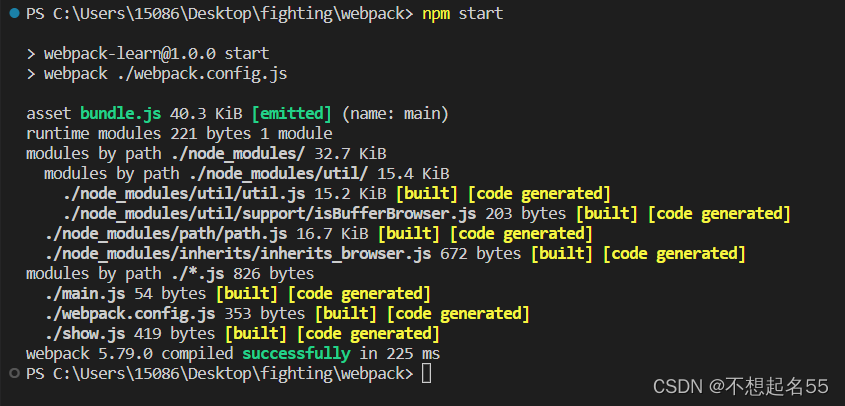
Task: Open isBufferBrowser.js path link
Action: (x=269, y=214)
